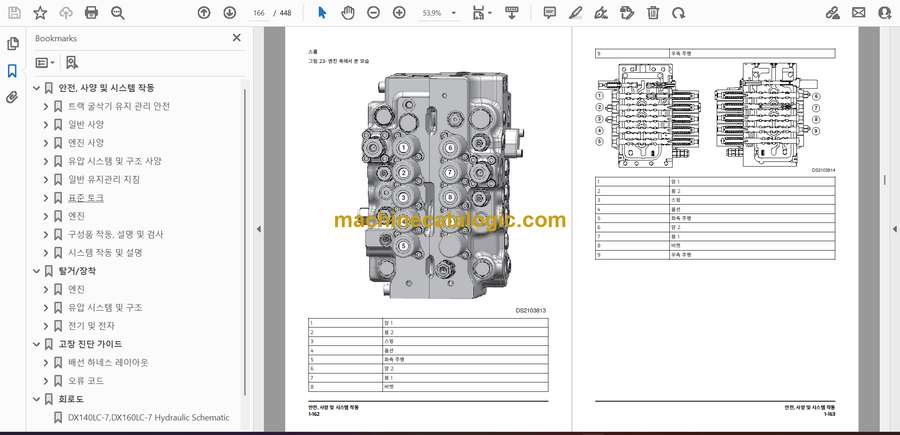Expand the right tools pane arrow
This screenshot has width=900, height=435.
[x=894, y=229]
